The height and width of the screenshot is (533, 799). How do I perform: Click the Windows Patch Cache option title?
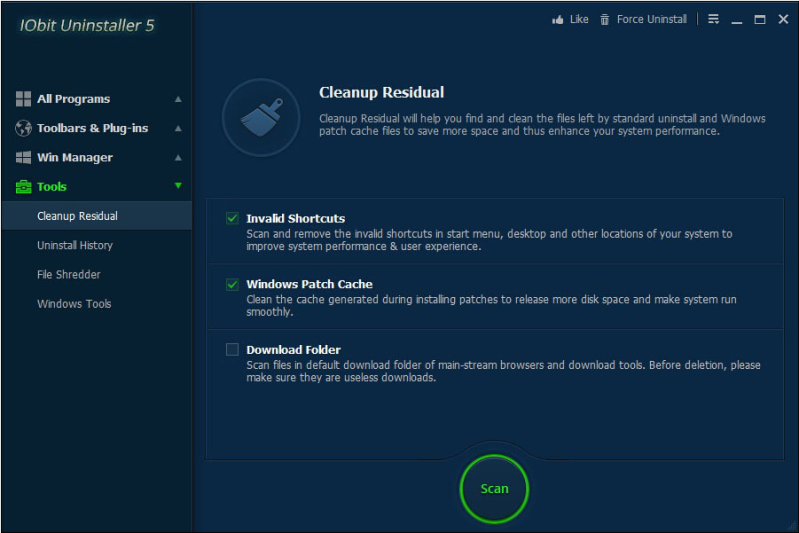[309, 284]
